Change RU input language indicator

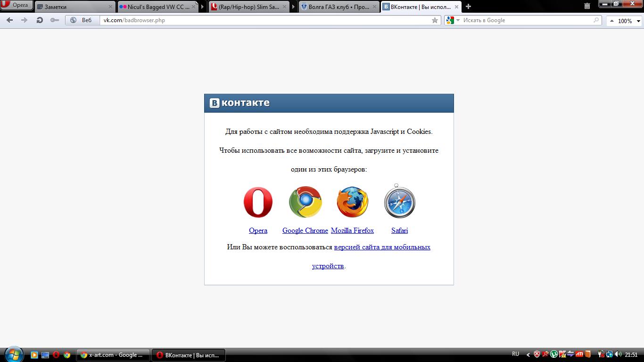coord(515,354)
